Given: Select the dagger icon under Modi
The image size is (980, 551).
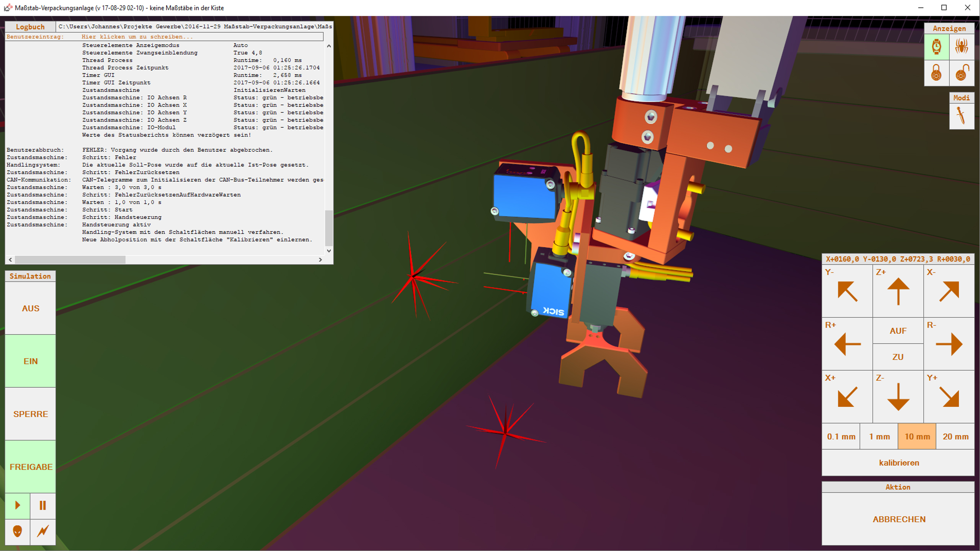Looking at the screenshot, I should coord(961,116).
